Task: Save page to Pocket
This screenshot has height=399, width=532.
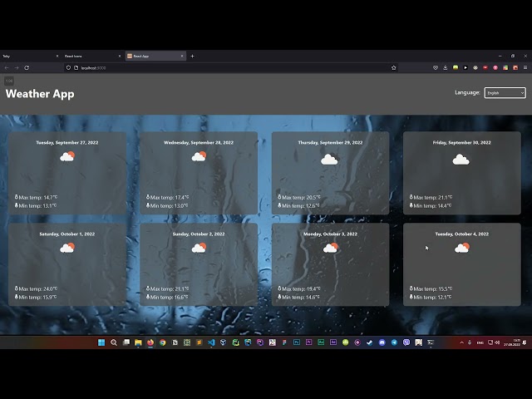Action: tap(436, 68)
